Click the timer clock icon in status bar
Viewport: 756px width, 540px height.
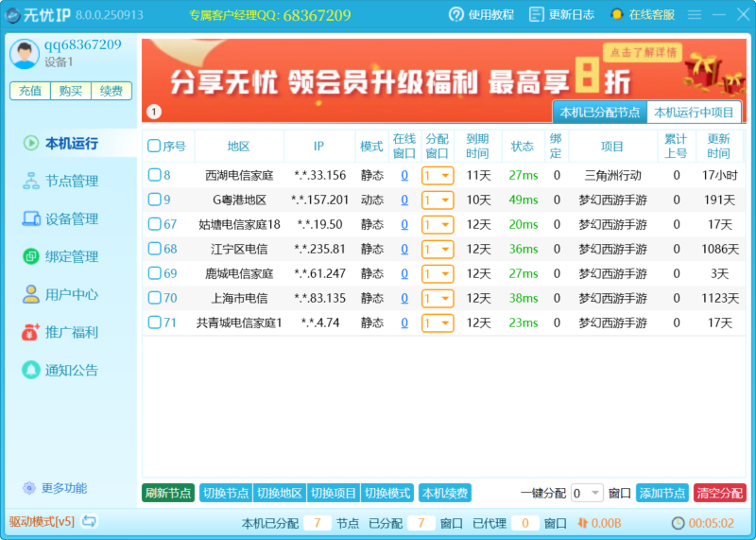[x=678, y=523]
